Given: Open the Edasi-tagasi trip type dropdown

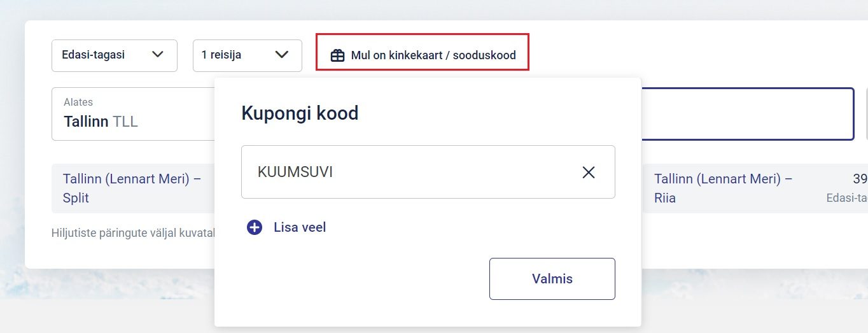Looking at the screenshot, I should pos(115,55).
